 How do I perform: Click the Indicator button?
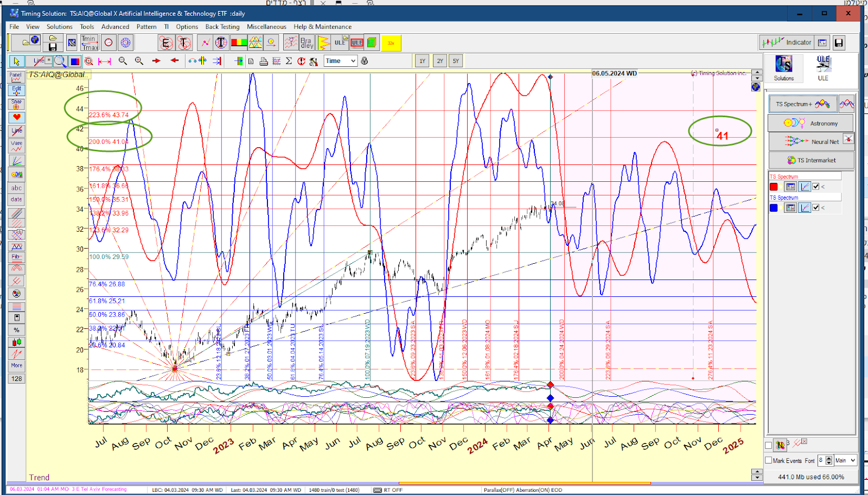pyautogui.click(x=786, y=42)
